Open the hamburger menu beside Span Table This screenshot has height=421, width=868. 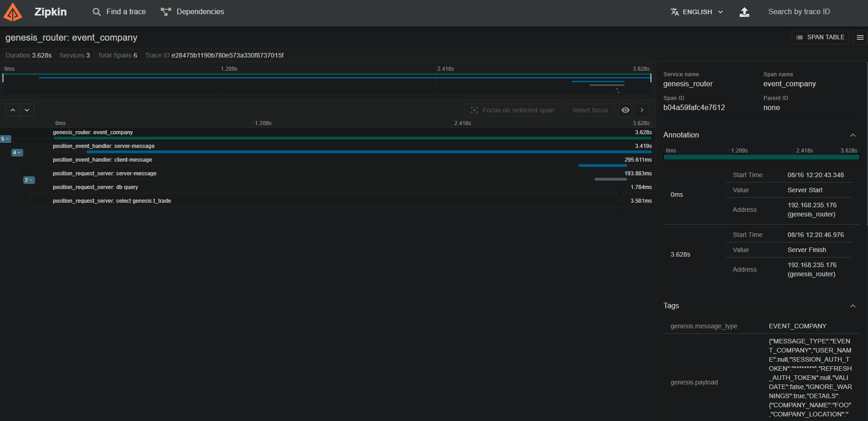point(860,37)
